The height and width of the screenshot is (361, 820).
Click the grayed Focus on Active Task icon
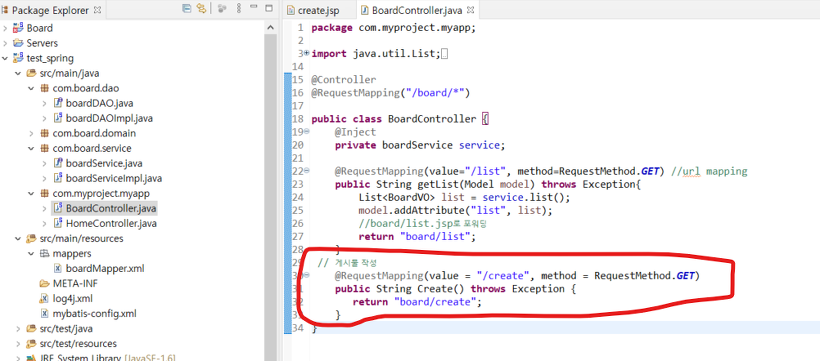point(222,8)
